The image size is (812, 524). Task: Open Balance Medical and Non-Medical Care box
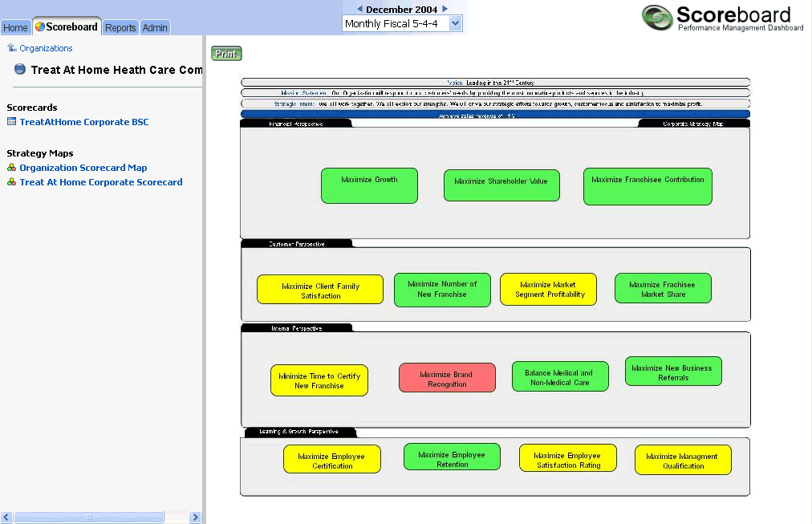click(560, 376)
